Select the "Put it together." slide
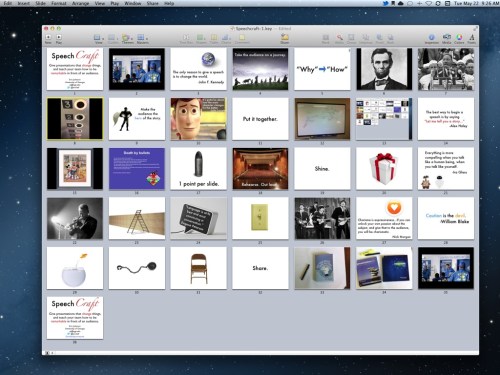 click(x=260, y=119)
